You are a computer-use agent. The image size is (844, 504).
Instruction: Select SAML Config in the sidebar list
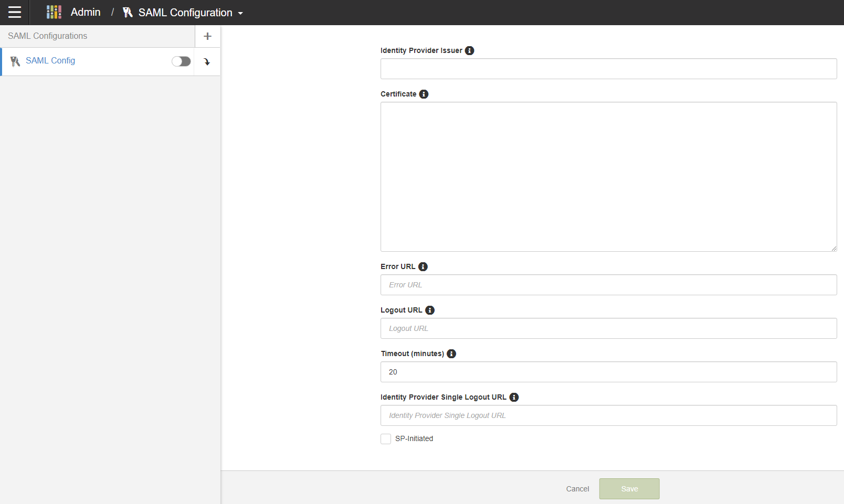[x=50, y=61]
